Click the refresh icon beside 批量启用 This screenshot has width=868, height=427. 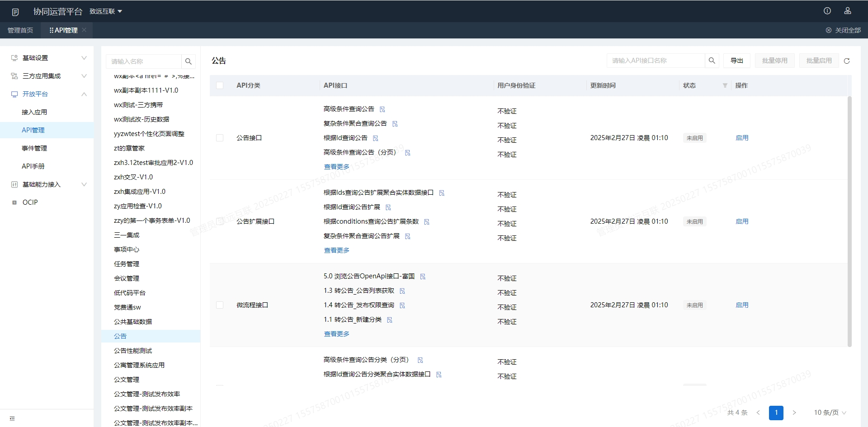[847, 61]
